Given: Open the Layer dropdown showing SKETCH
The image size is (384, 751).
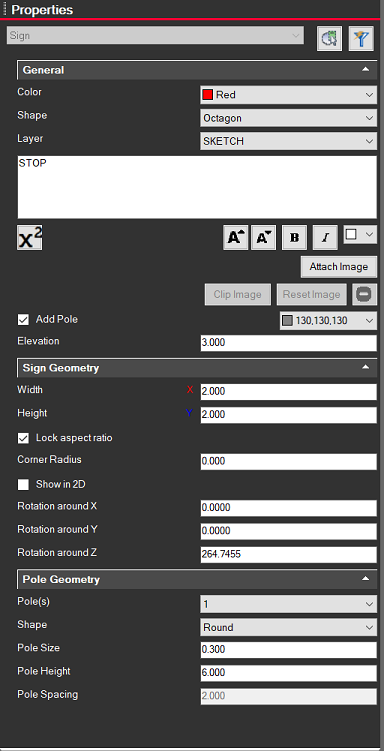Looking at the screenshot, I should [x=288, y=141].
